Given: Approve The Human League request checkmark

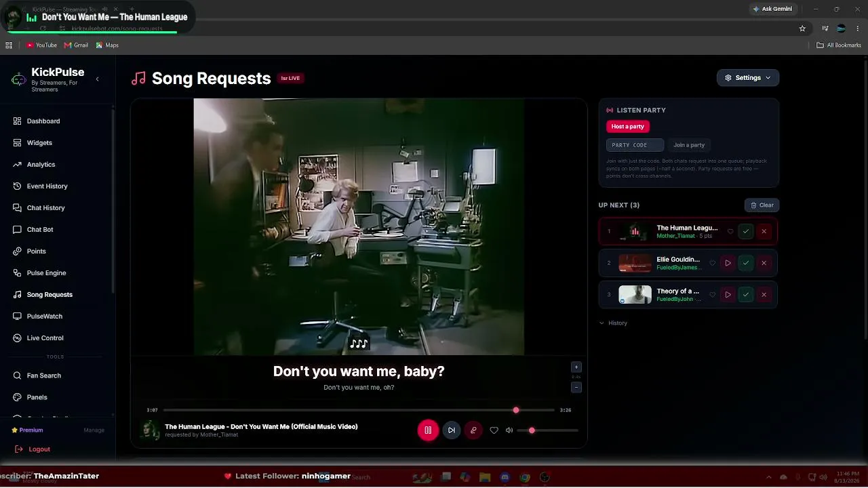Looking at the screenshot, I should click(746, 232).
